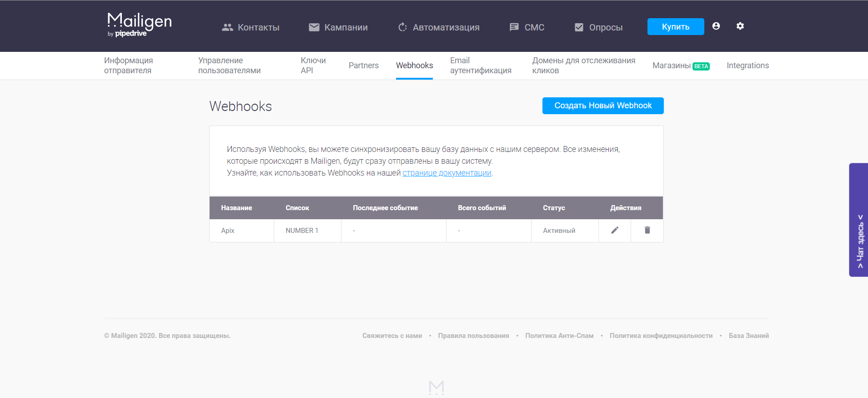
Task: Select the Webhooks tab
Action: tap(414, 65)
